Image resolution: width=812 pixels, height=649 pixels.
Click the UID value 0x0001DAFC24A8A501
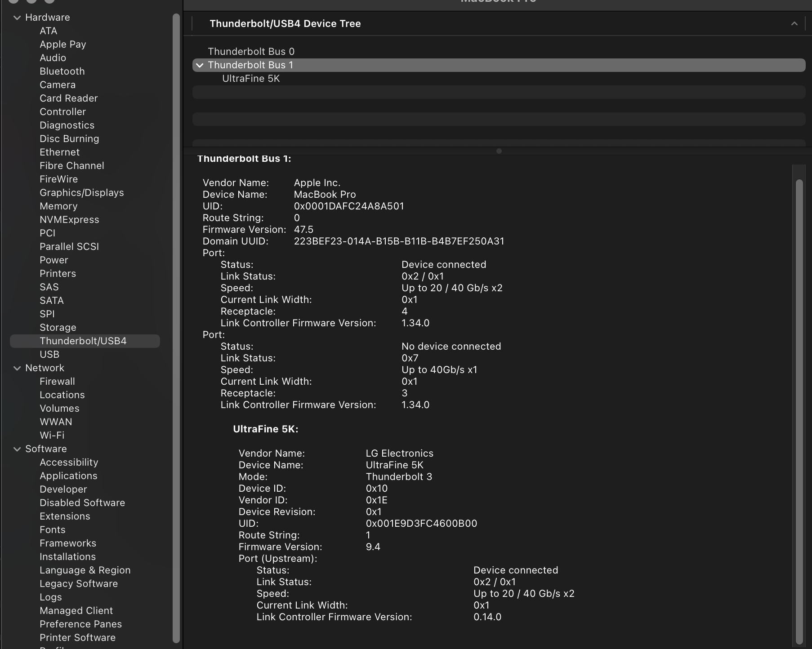[349, 206]
